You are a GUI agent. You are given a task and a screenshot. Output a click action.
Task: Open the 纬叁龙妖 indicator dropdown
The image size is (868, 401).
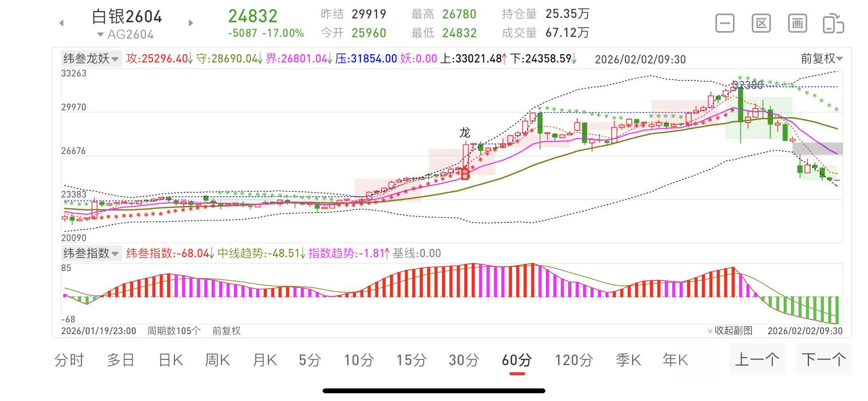coord(91,59)
